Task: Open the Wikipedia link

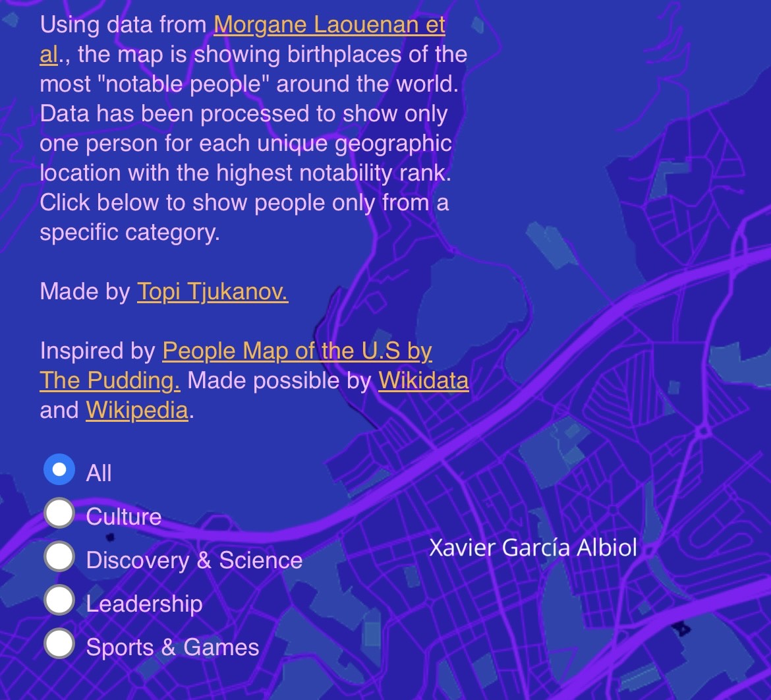Action: (137, 411)
